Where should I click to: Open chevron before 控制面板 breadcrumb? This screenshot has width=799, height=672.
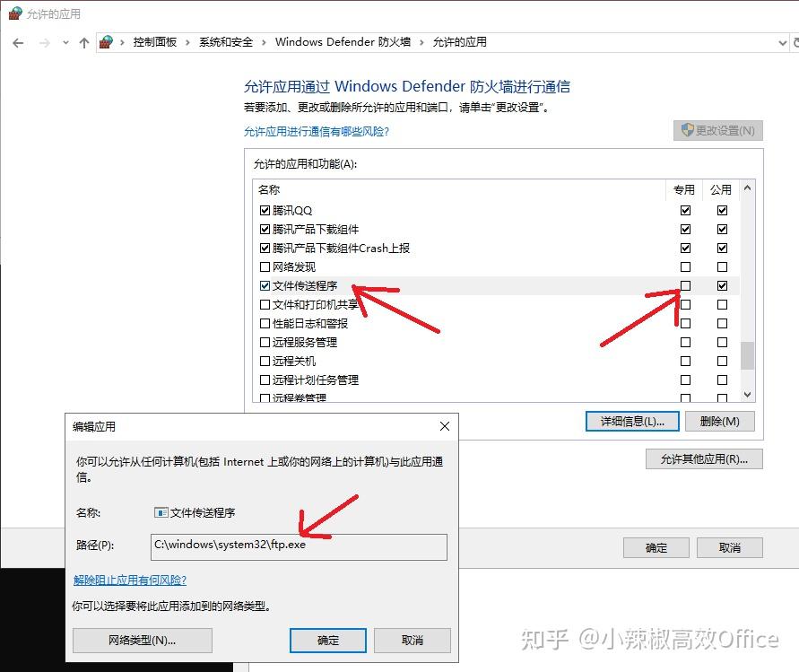click(x=122, y=42)
